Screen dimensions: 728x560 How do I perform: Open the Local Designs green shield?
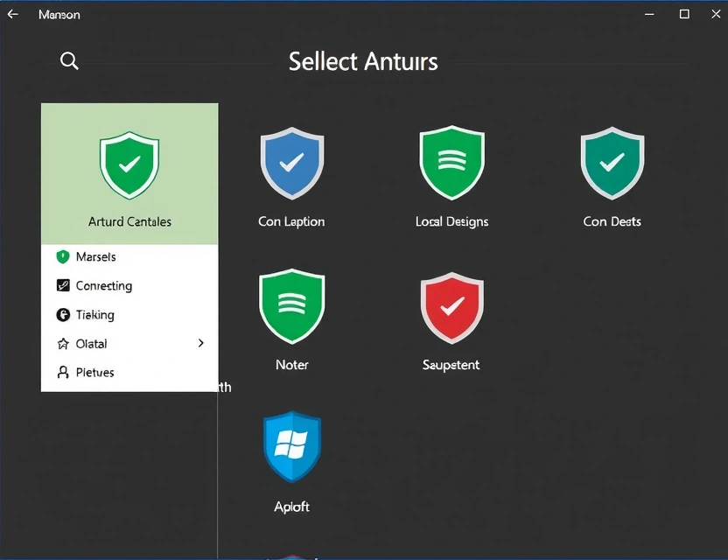tap(452, 163)
